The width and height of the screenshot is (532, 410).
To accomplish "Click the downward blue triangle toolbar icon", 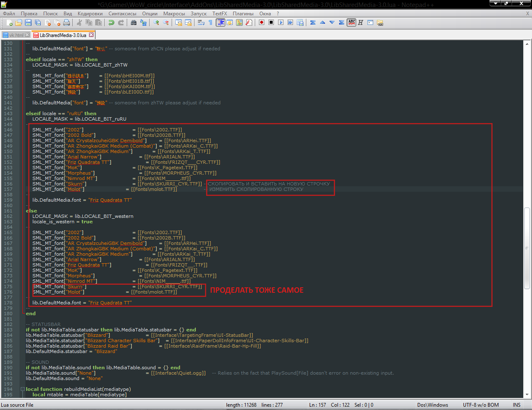I will point(332,22).
